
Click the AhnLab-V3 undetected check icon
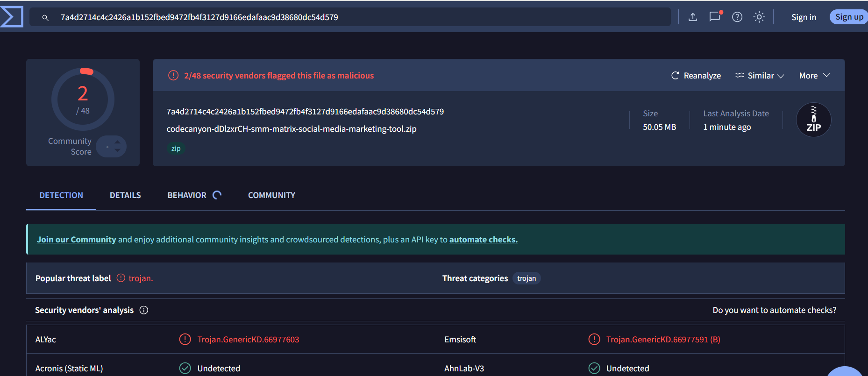pos(594,368)
